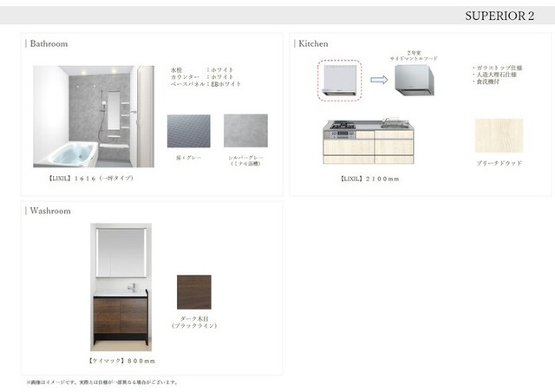
Task: Select the kitchen counter unit image
Action: (x=369, y=140)
